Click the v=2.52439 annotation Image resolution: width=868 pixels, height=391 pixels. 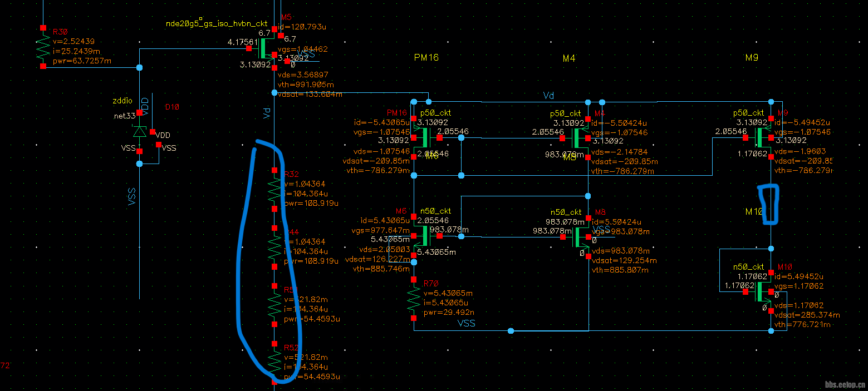(73, 41)
